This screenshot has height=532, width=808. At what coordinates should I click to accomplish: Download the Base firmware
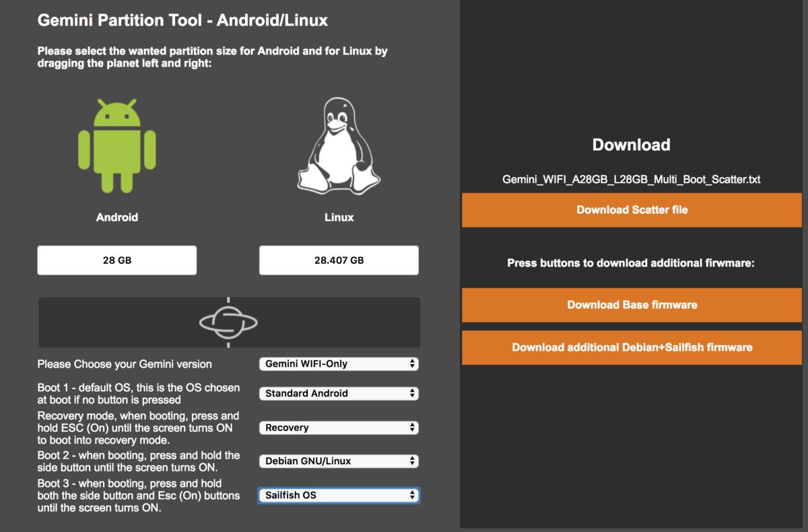coord(631,305)
